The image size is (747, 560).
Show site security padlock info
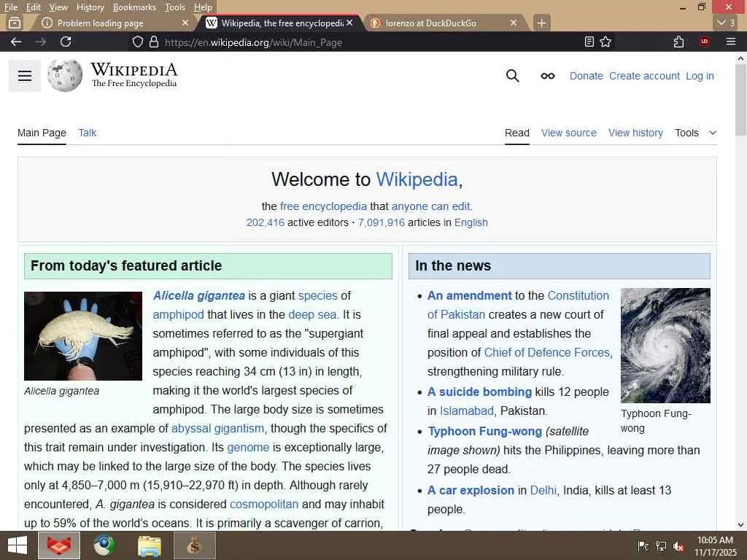153,42
